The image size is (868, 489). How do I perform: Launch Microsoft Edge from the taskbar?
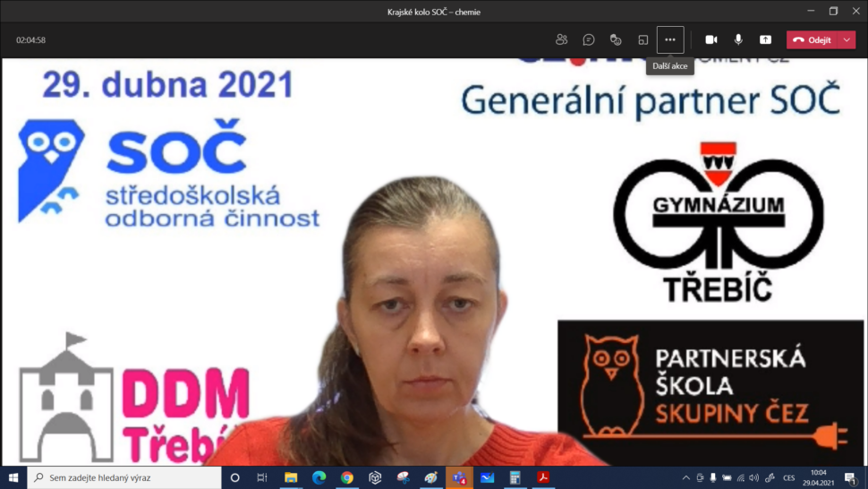pyautogui.click(x=319, y=477)
